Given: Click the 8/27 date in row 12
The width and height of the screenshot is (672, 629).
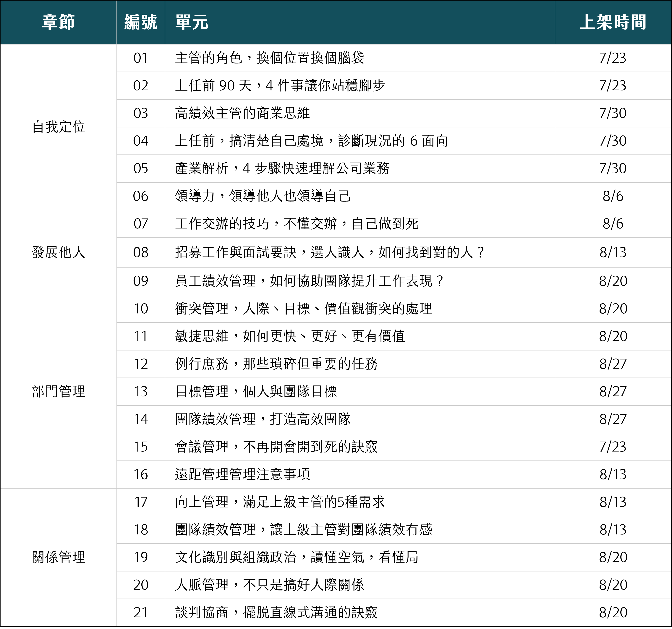Looking at the screenshot, I should (x=613, y=364).
